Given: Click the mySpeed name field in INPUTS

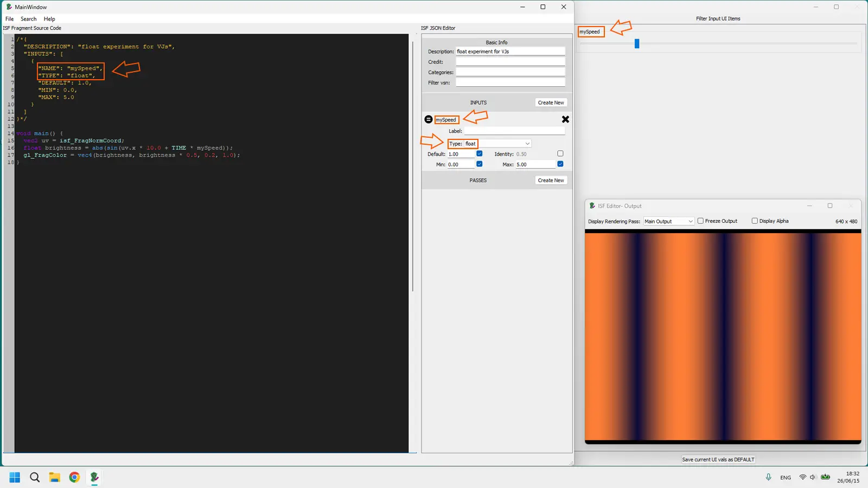Looking at the screenshot, I should (446, 120).
